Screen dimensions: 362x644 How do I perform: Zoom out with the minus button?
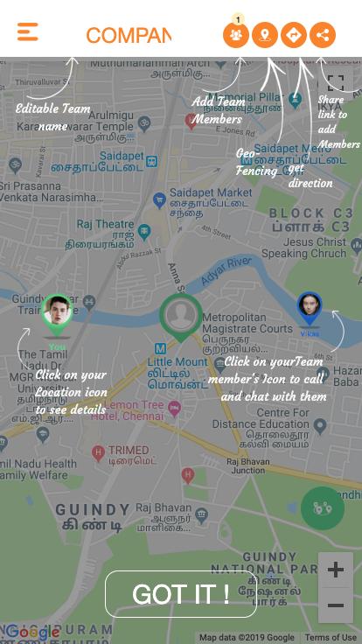[336, 605]
